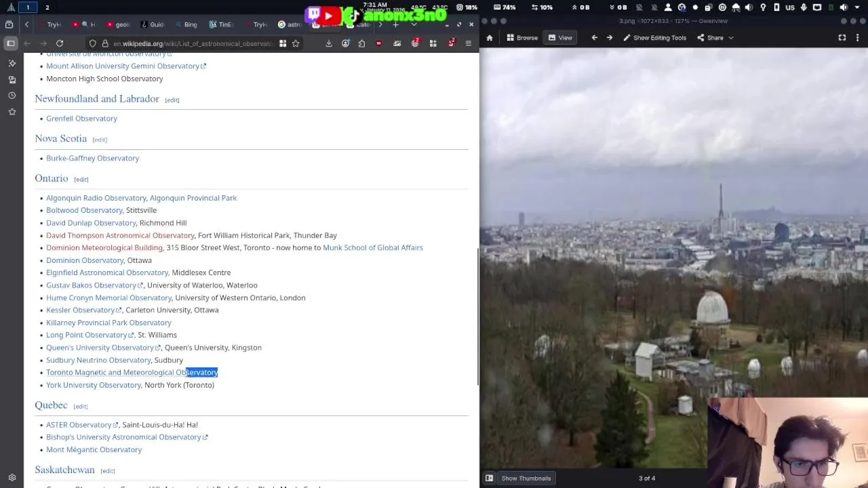
Task: Expand hidden system tray icons arrow
Action: click(858, 7)
